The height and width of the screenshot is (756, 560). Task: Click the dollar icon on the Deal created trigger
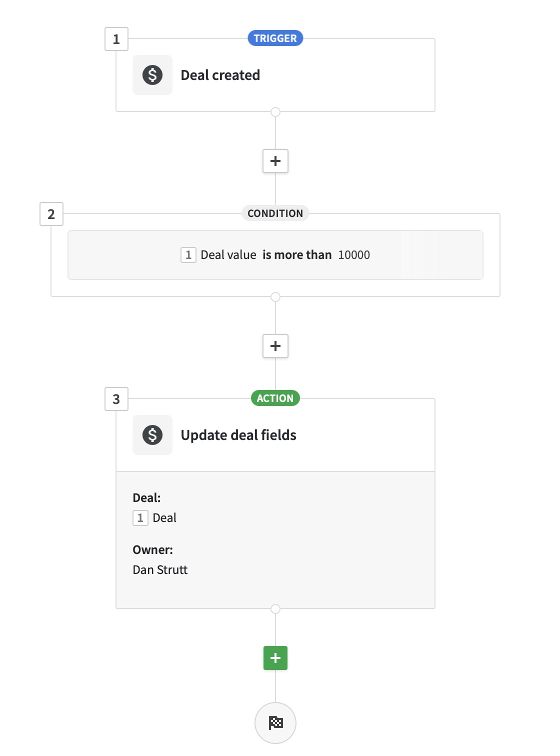pyautogui.click(x=152, y=74)
